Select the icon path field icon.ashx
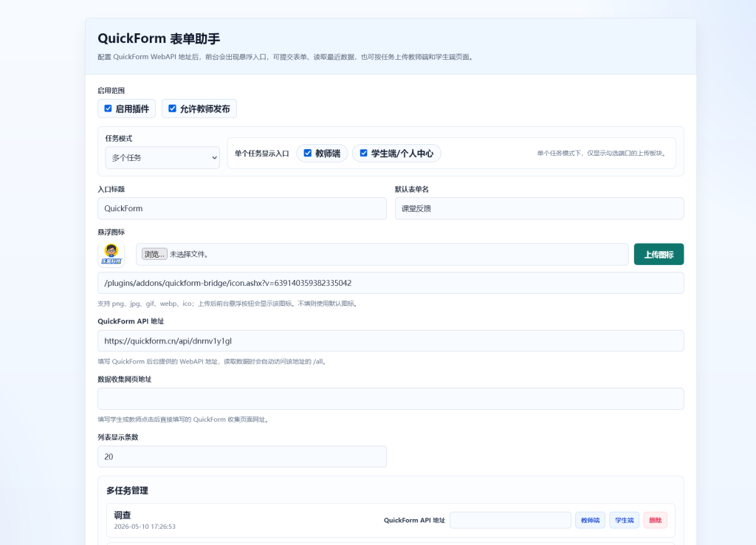The width and height of the screenshot is (756, 545). [x=391, y=283]
